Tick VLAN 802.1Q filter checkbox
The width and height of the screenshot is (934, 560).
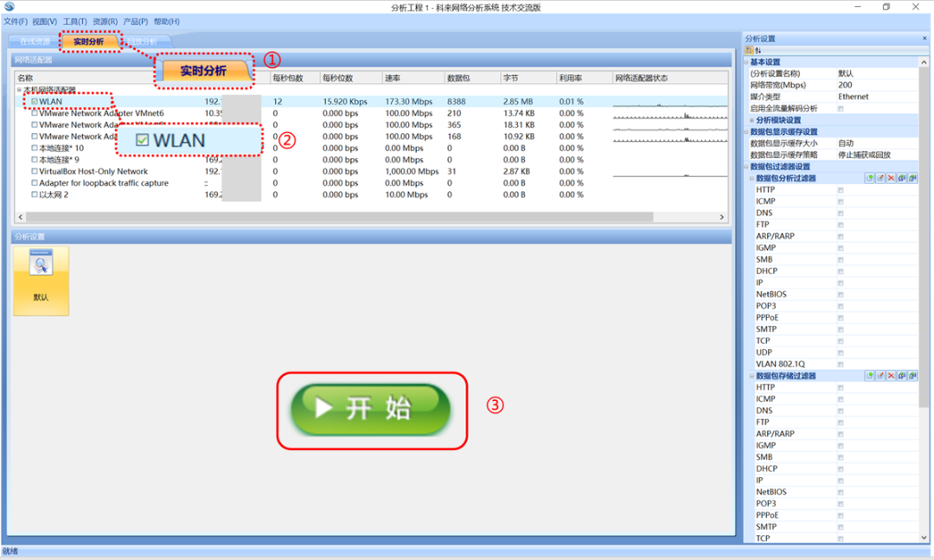tap(841, 364)
